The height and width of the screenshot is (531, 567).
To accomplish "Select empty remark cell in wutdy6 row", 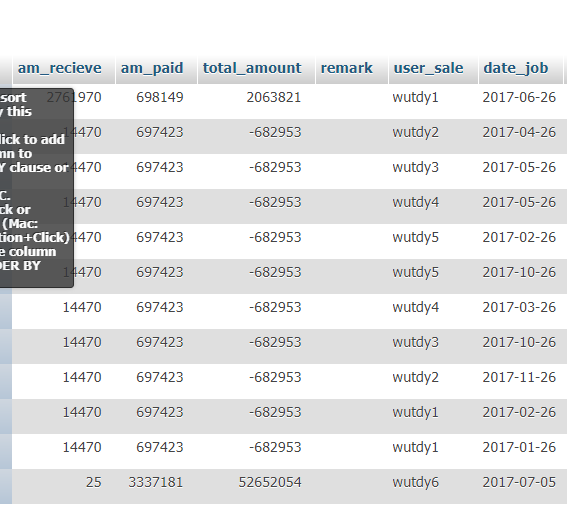I will click(x=352, y=486).
